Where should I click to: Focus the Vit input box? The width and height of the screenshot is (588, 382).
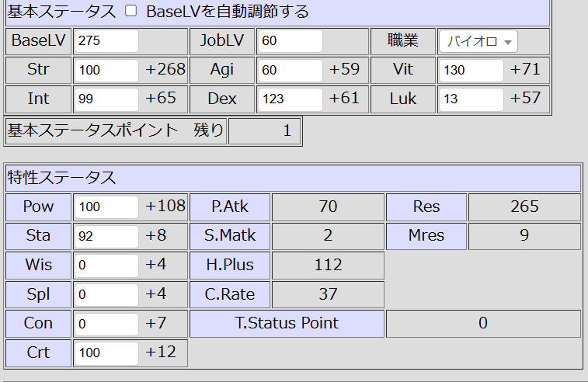[471, 71]
